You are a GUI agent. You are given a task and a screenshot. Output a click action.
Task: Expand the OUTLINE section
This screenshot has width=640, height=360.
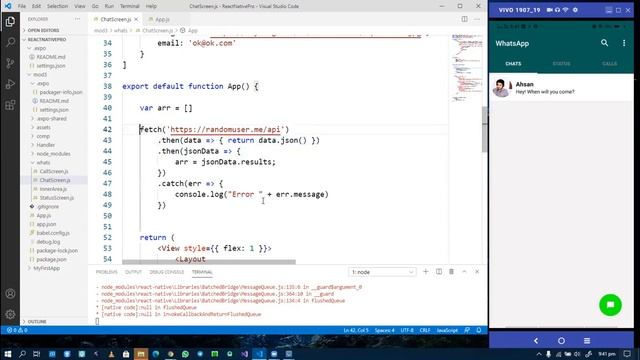pos(37,322)
